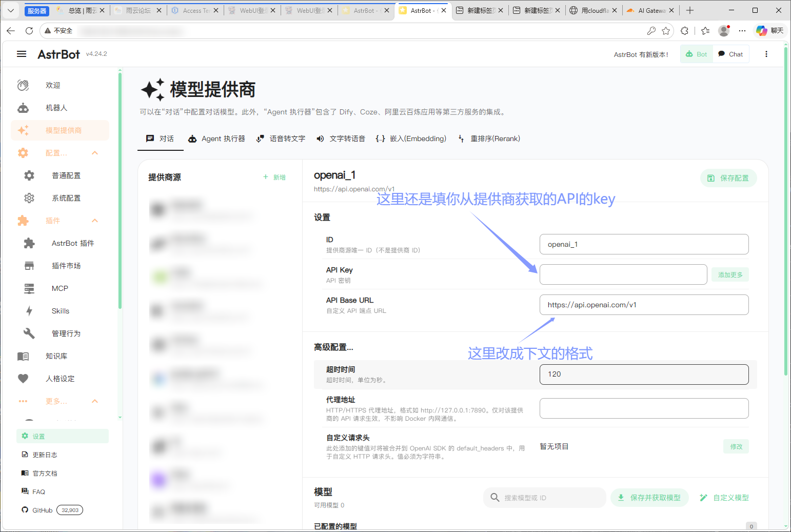791x532 pixels.
Task: Toggle the AstrBot hamburger menu
Action: (22, 54)
